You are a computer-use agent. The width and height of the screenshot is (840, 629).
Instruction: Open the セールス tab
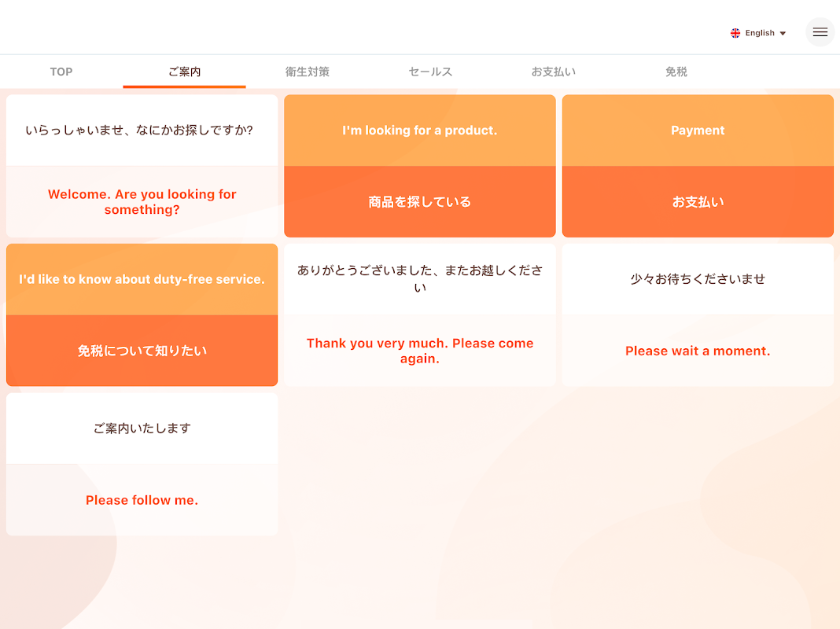pos(430,72)
